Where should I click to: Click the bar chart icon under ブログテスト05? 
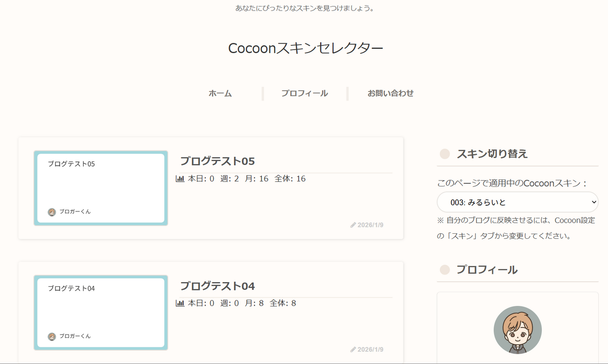tap(180, 179)
